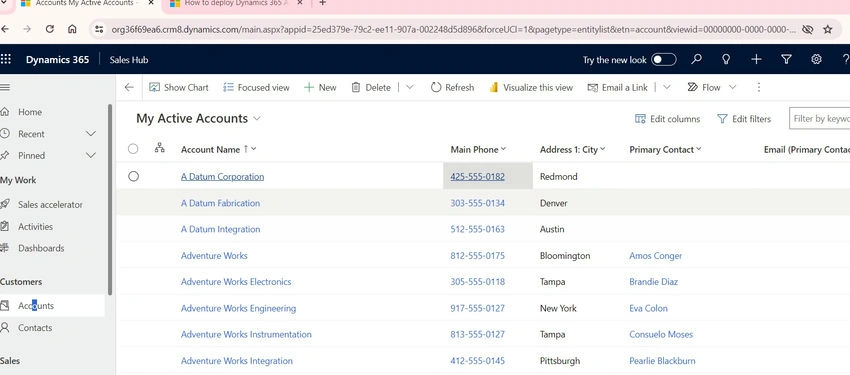Expand the Delete split-button dropdown
This screenshot has width=850, height=375.
click(x=409, y=87)
